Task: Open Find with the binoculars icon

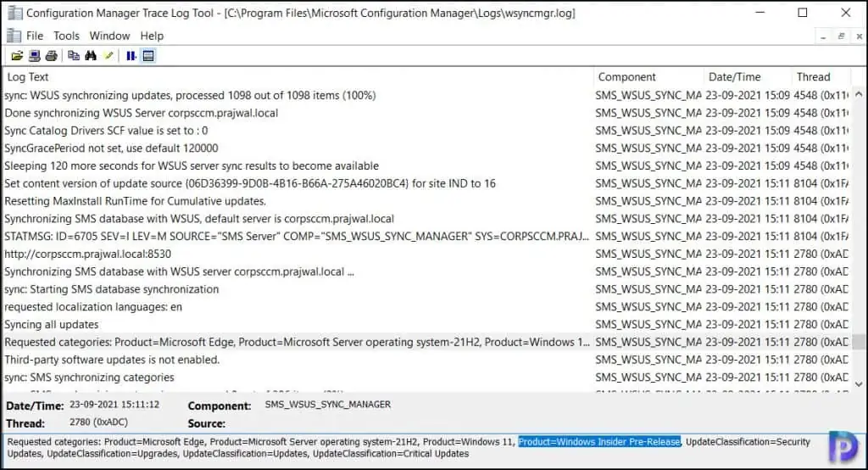Action: point(91,55)
